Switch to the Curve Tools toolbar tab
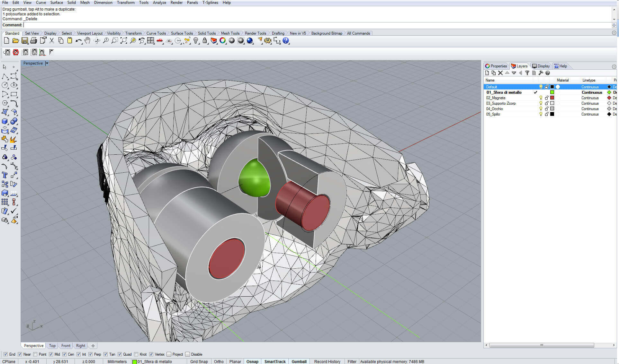This screenshot has width=619, height=364. click(x=156, y=33)
